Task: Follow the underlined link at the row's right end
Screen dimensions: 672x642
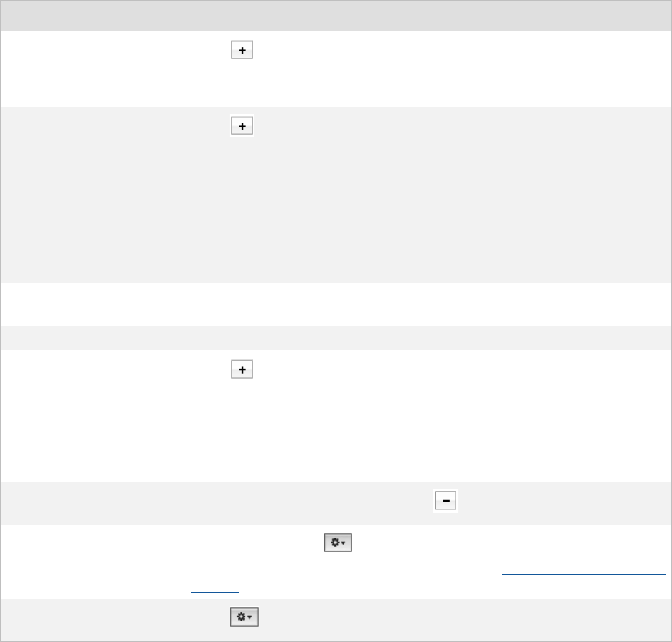Action: click(x=583, y=573)
